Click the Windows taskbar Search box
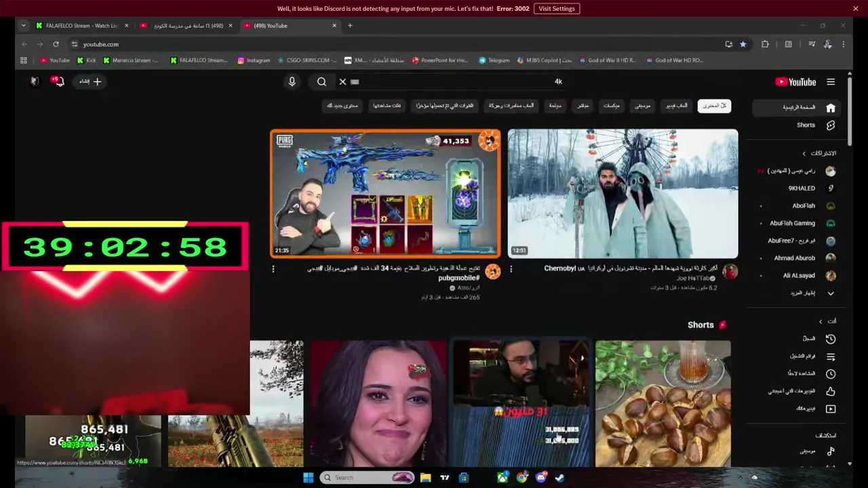Image resolution: width=868 pixels, height=488 pixels. point(367,478)
